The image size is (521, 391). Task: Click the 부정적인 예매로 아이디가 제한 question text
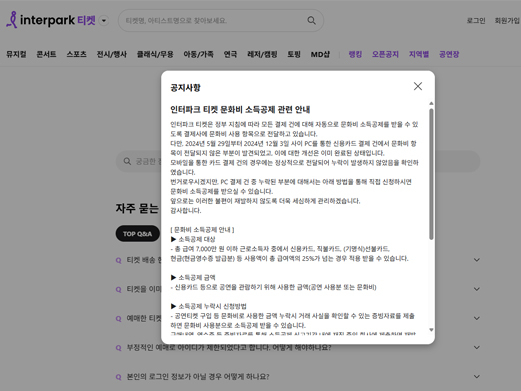tap(229, 347)
